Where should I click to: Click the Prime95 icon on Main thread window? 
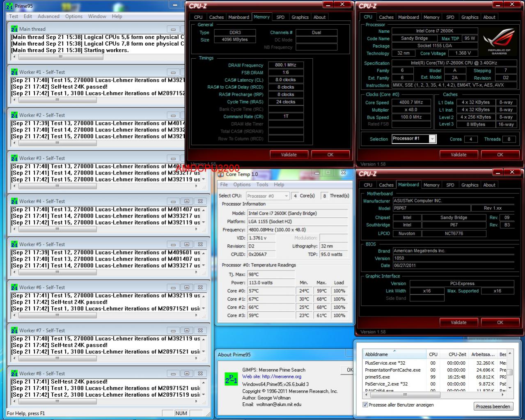pos(14,29)
